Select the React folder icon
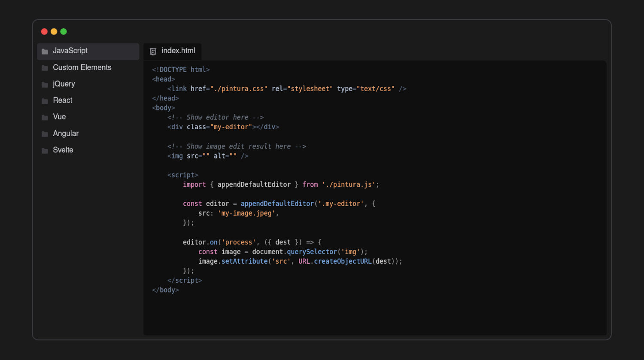This screenshot has height=360, width=644. (45, 101)
